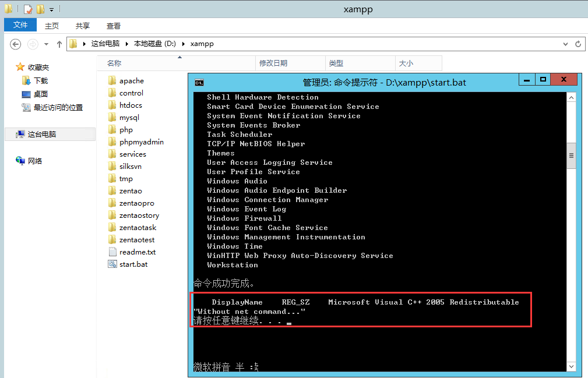Click the start.bat file name
Viewport: 588px width, 378px height.
[133, 264]
